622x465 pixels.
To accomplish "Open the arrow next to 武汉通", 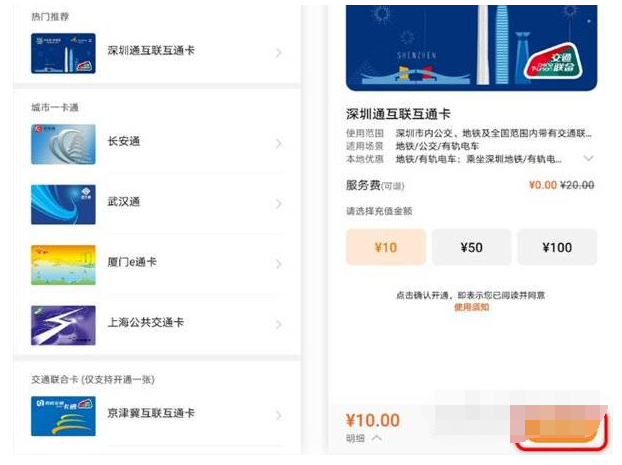I will (278, 204).
